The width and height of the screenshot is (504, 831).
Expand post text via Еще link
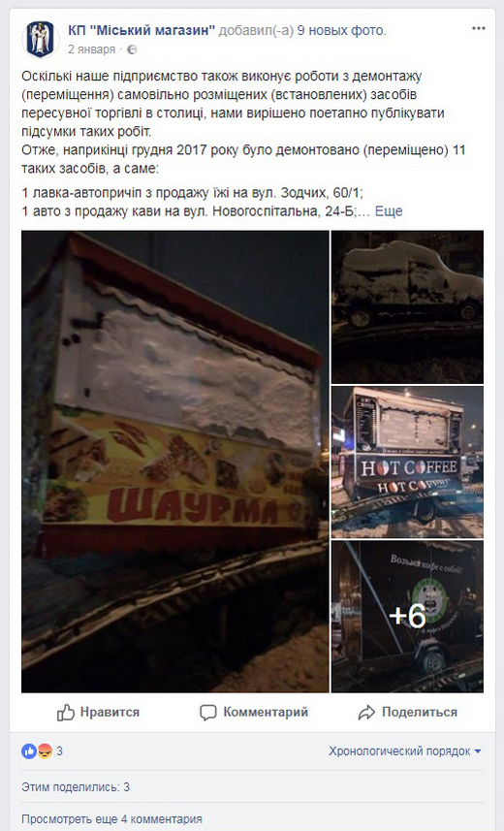click(389, 211)
